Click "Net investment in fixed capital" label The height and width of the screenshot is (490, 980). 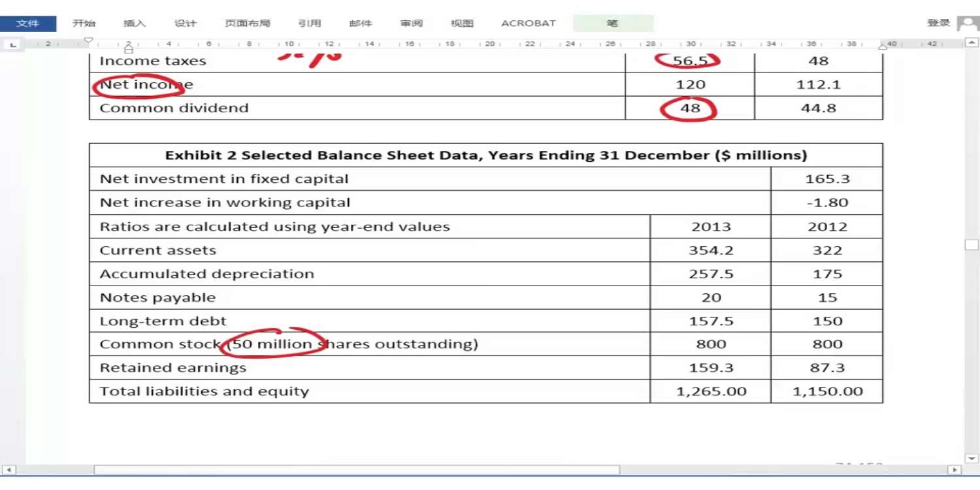(x=224, y=179)
